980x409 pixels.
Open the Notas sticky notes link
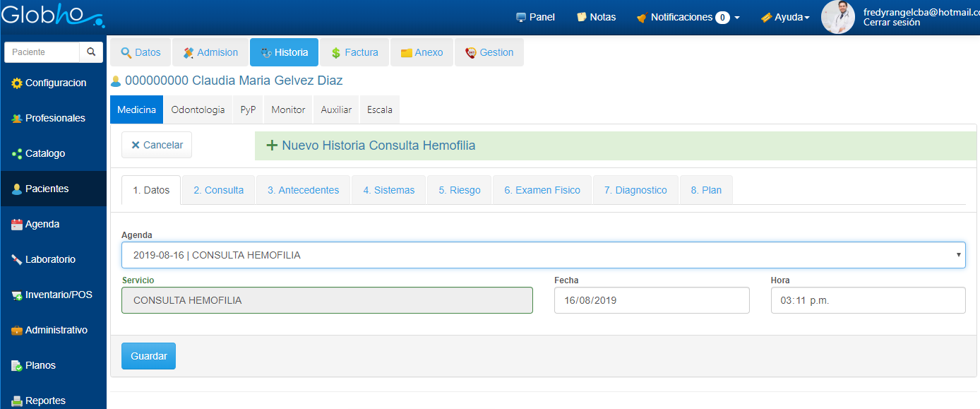[596, 17]
